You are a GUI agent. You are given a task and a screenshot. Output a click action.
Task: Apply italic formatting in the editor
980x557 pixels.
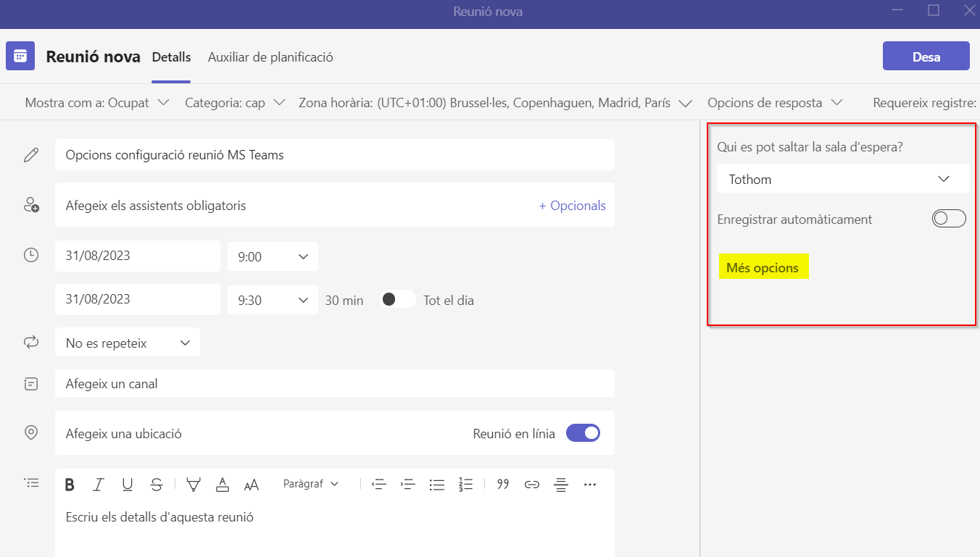tap(99, 485)
